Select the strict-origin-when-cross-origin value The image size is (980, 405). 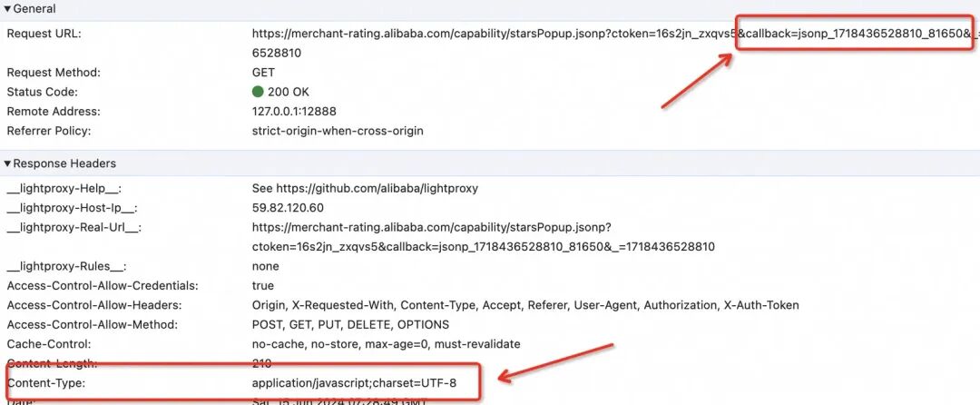coord(338,131)
